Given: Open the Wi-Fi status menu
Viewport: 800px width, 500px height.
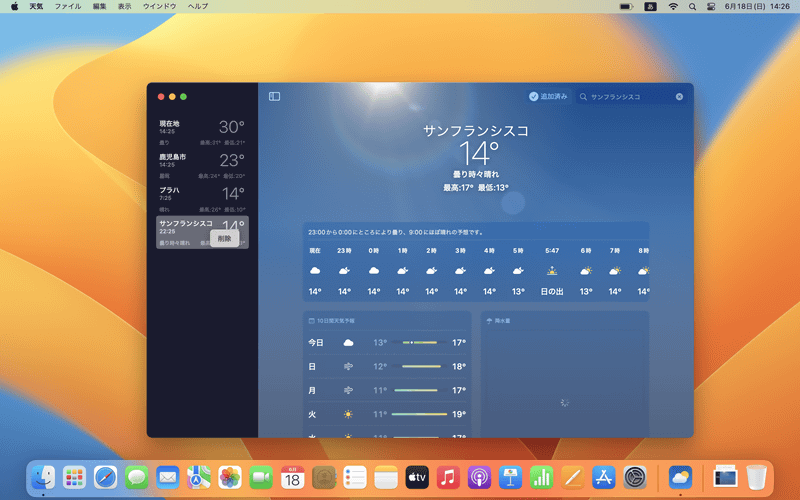Looking at the screenshot, I should pyautogui.click(x=673, y=6).
